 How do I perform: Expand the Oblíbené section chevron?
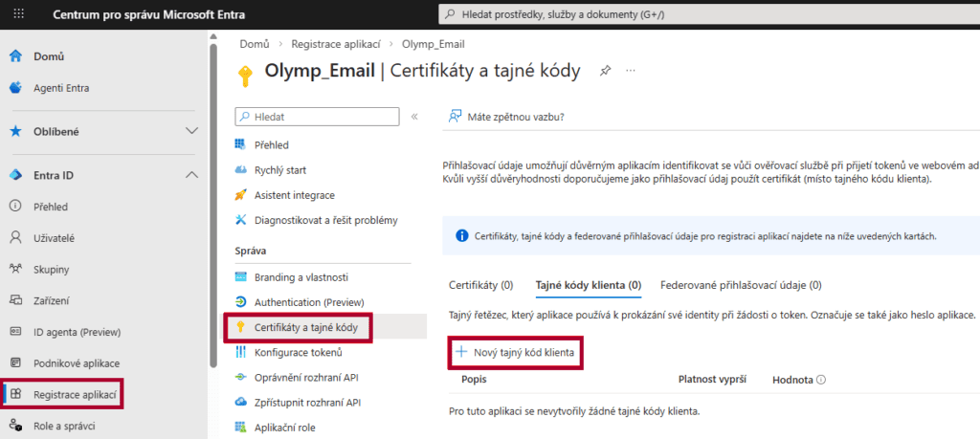[191, 131]
